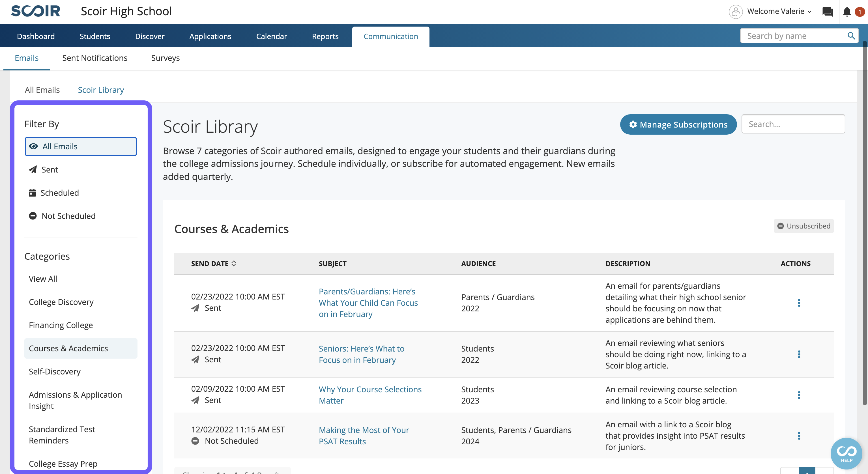Open the Scoir HELP chat bubble
The height and width of the screenshot is (474, 868).
(846, 453)
